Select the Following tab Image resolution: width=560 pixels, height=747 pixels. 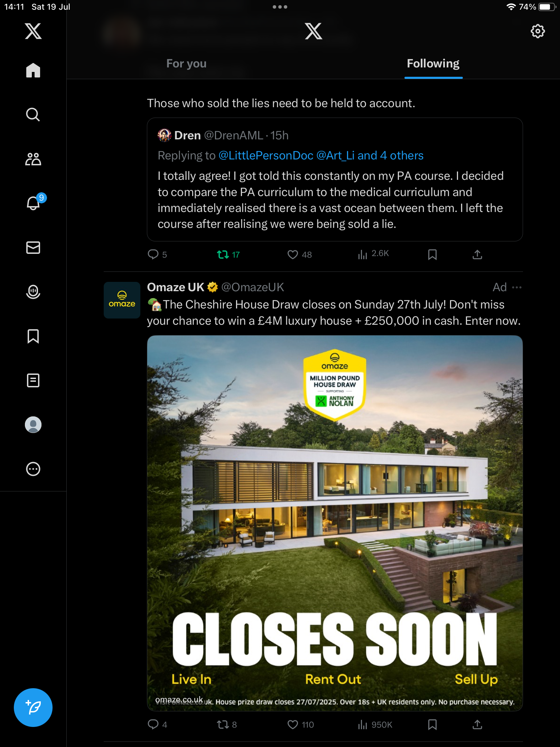(x=433, y=64)
